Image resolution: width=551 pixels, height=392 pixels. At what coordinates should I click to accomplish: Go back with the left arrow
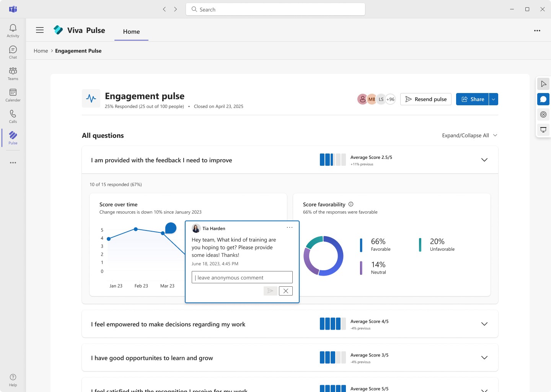click(x=164, y=9)
